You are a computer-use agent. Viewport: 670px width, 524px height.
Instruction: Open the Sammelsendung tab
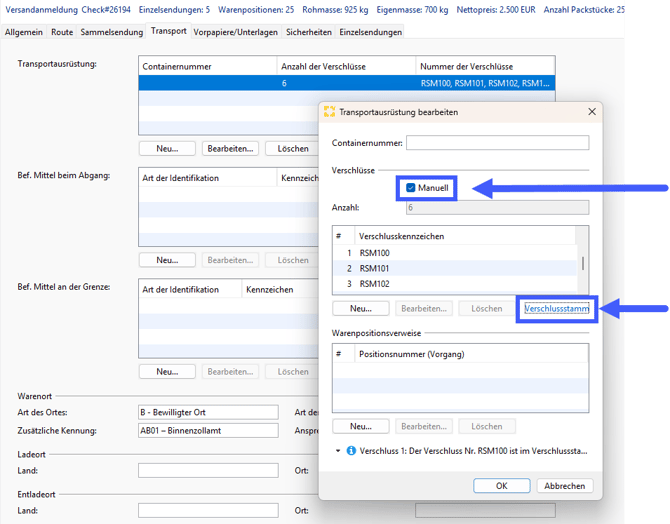pos(112,32)
